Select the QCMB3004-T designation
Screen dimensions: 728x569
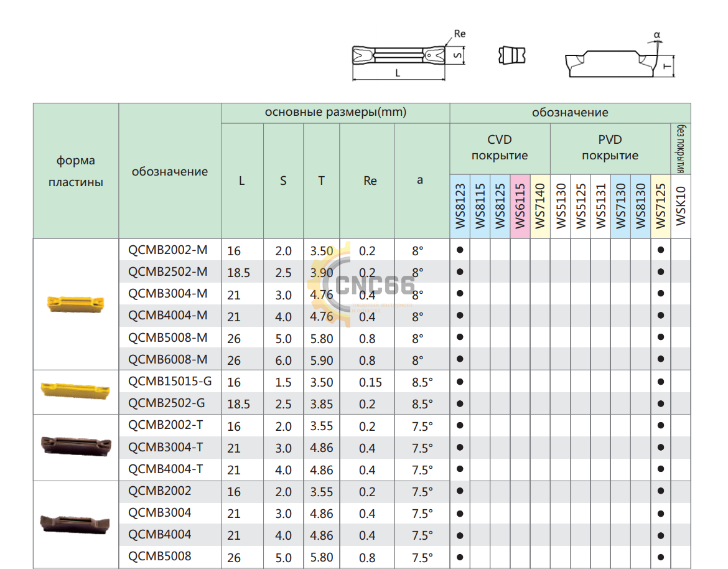[166, 448]
